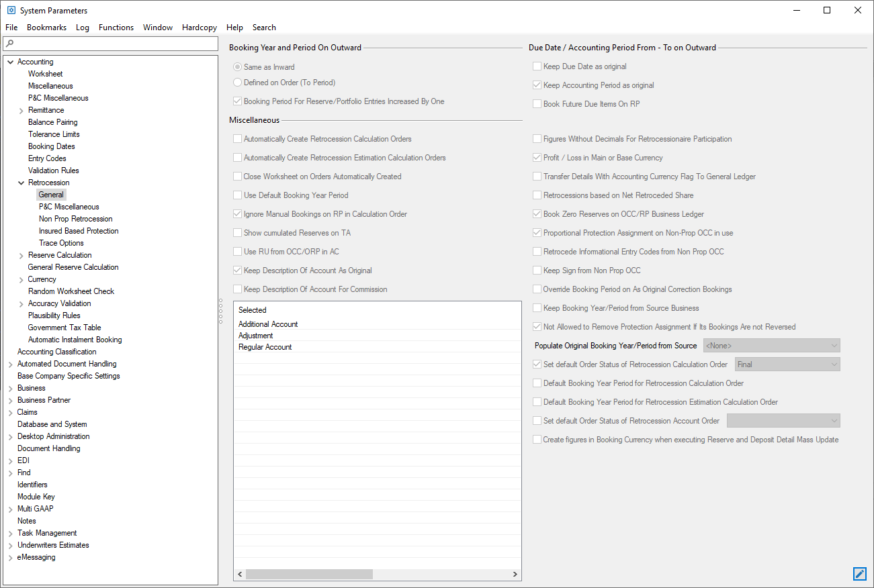This screenshot has height=588, width=874.
Task: Open the Bookmarks menu
Action: tap(46, 28)
